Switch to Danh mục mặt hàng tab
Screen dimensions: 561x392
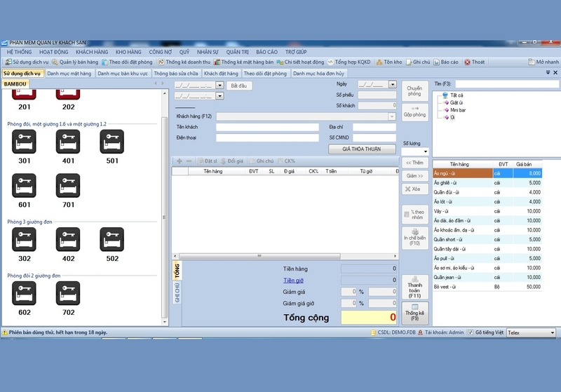coord(69,74)
